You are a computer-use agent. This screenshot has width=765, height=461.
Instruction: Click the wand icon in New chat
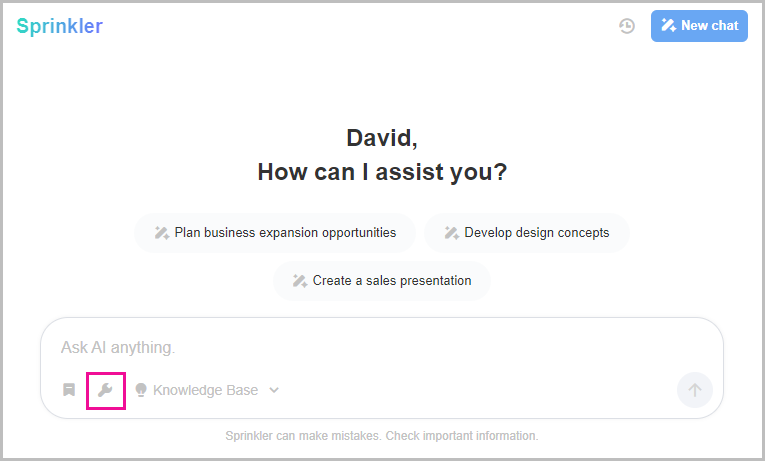click(669, 26)
